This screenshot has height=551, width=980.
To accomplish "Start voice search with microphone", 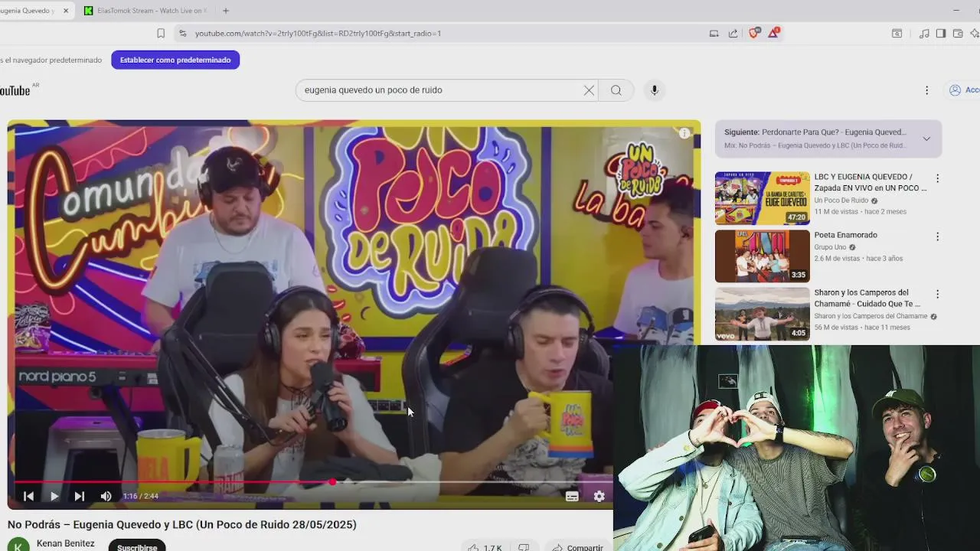I will point(654,90).
